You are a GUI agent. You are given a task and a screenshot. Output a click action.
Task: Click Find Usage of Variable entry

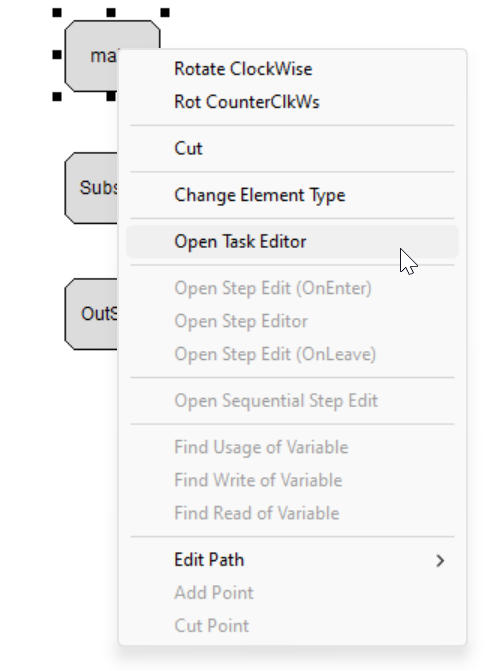tap(292, 448)
